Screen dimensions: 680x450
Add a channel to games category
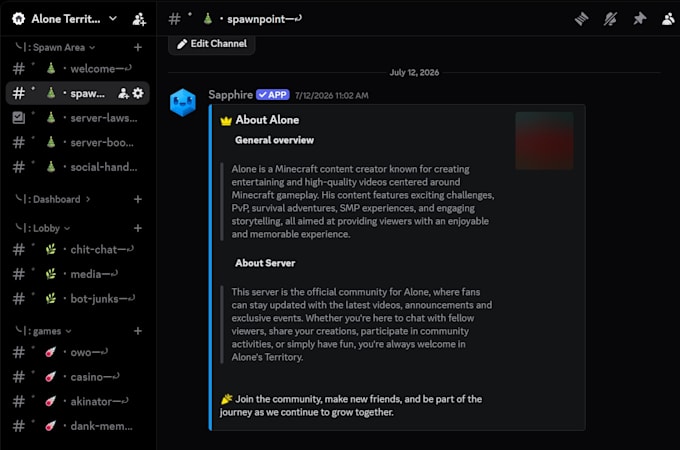click(x=138, y=331)
